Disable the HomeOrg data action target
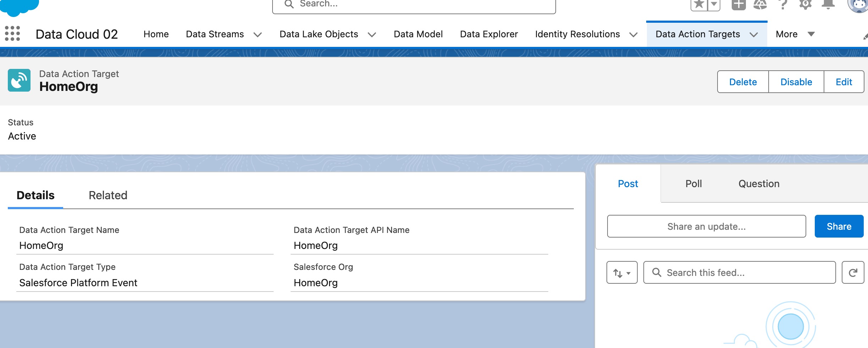868x348 pixels. click(796, 82)
